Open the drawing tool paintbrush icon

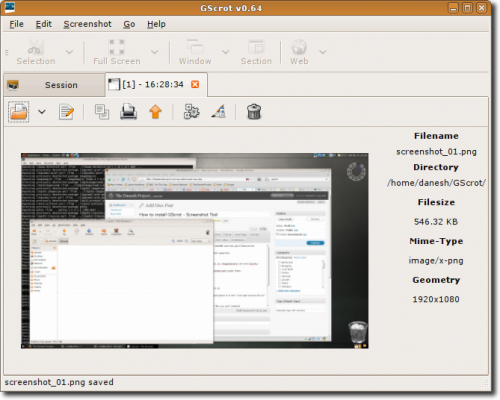219,112
